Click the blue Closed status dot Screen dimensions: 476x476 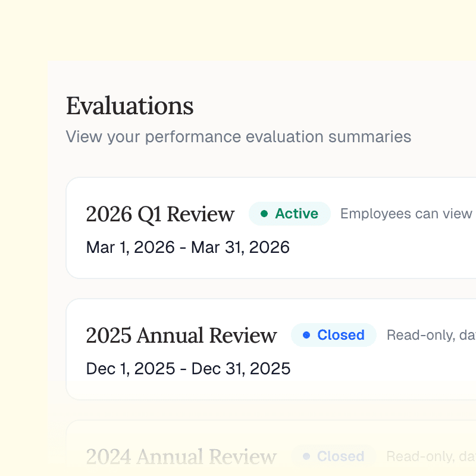306,335
